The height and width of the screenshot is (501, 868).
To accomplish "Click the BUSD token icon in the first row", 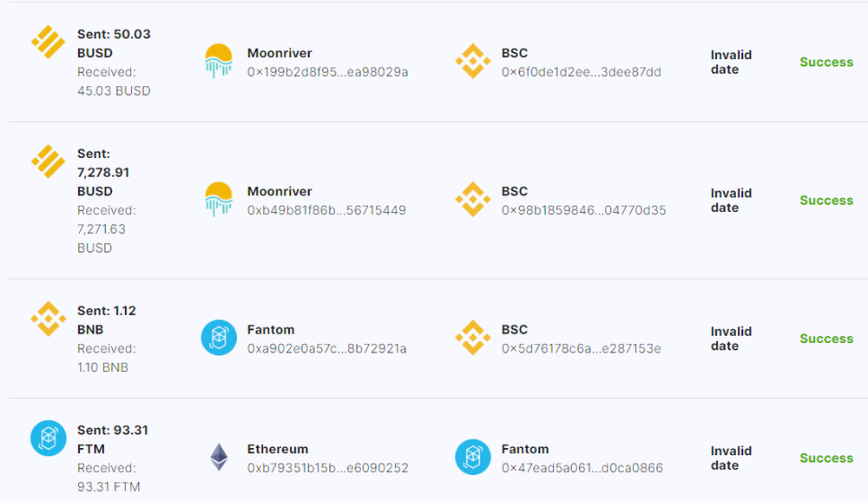I will 48,41.
